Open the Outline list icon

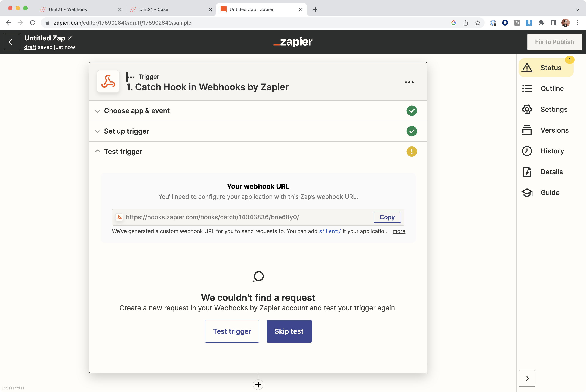[527, 89]
